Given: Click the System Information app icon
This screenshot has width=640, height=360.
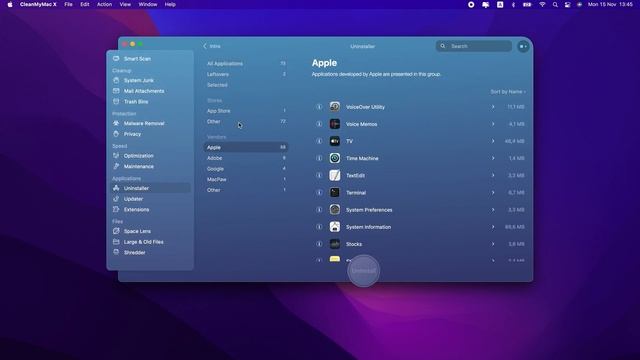Looking at the screenshot, I should point(335,227).
